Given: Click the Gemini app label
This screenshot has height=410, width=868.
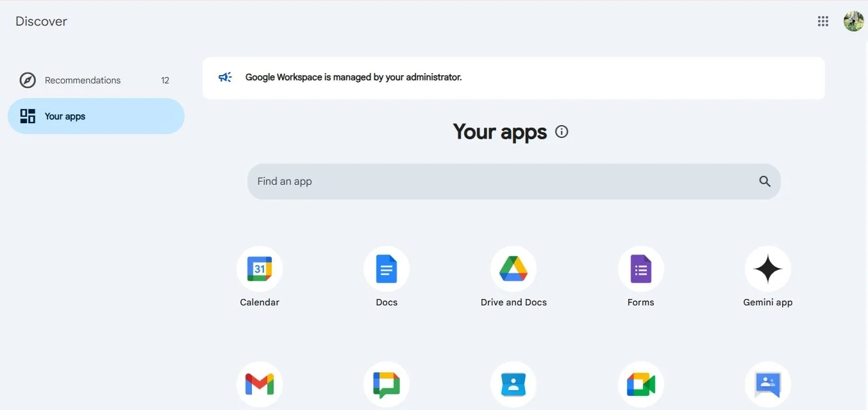Looking at the screenshot, I should [x=768, y=302].
